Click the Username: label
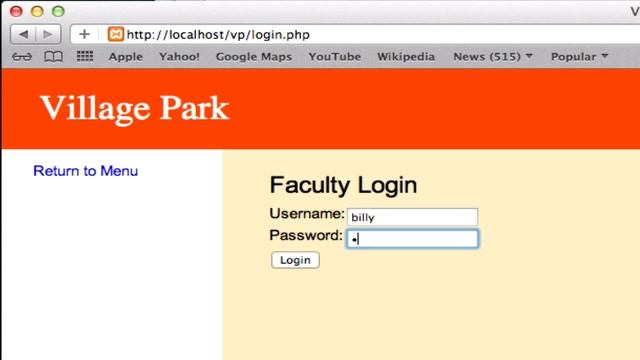The height and width of the screenshot is (360, 640). click(307, 213)
